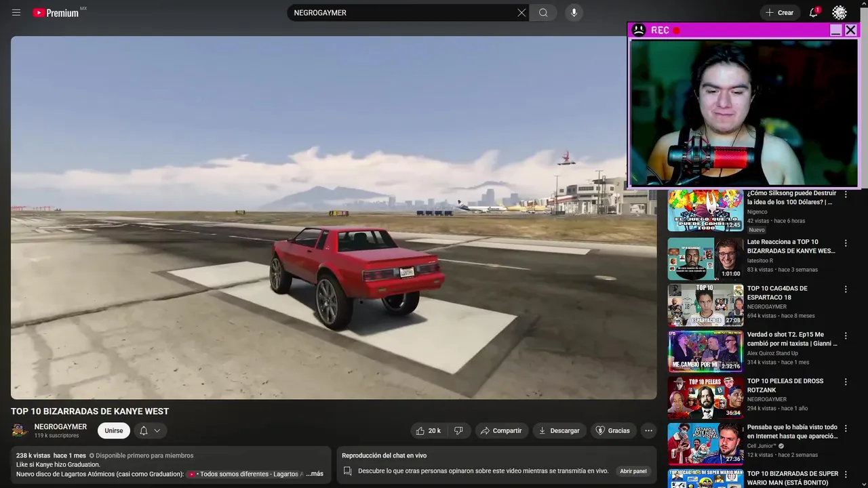Minimize the REC webcam overlay
Viewport: 868px width, 488px height.
click(835, 30)
